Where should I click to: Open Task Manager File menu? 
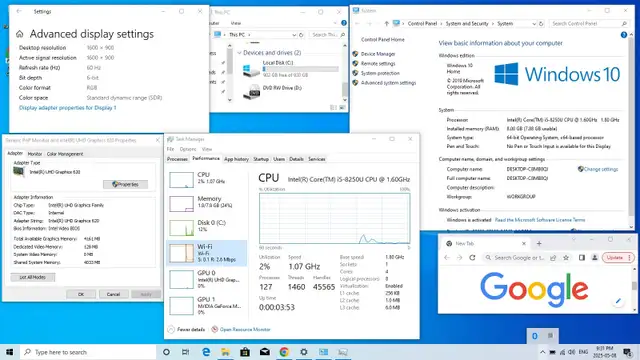point(170,149)
